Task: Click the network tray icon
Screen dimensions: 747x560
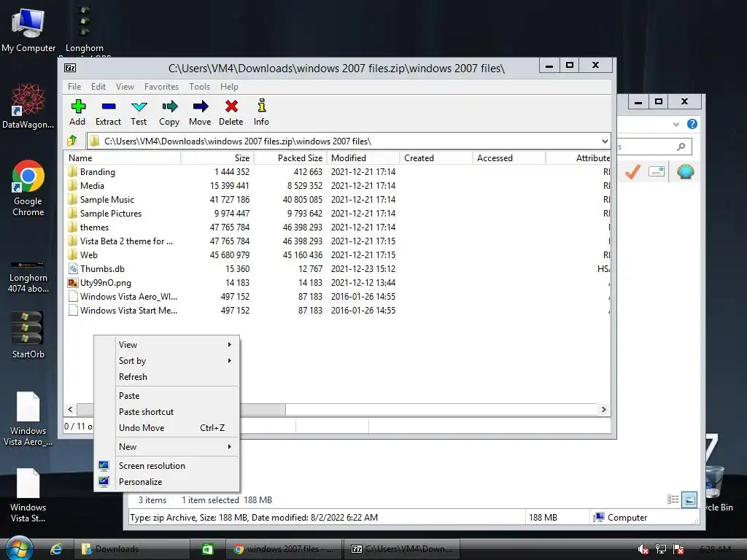Action: (661, 549)
